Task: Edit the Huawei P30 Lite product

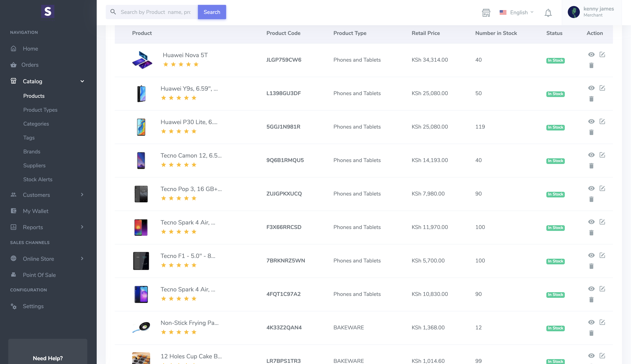Action: tap(602, 121)
